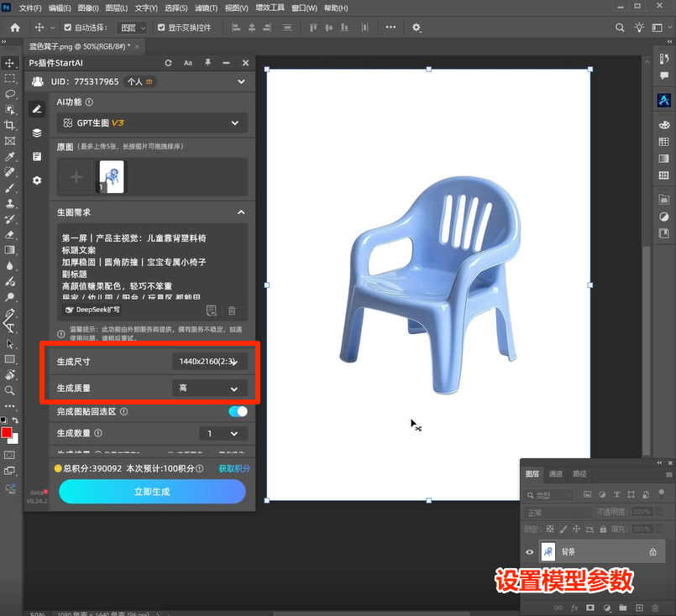Delete the prompt with trash icon

click(x=232, y=311)
